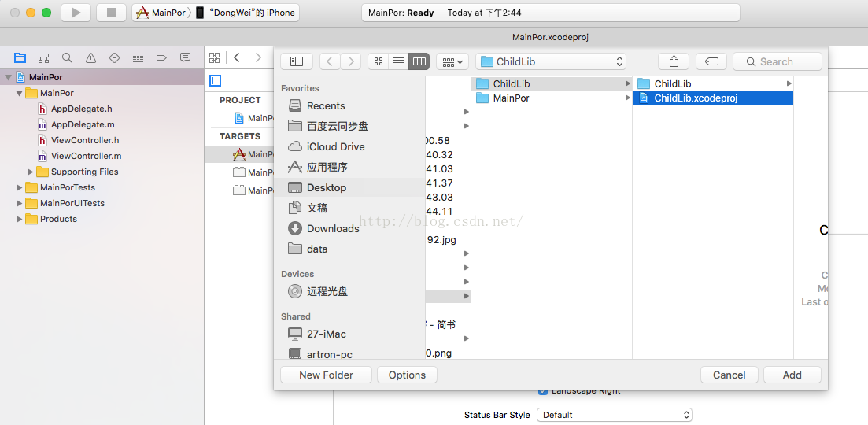Open the Find navigator magnifier icon

click(67, 57)
